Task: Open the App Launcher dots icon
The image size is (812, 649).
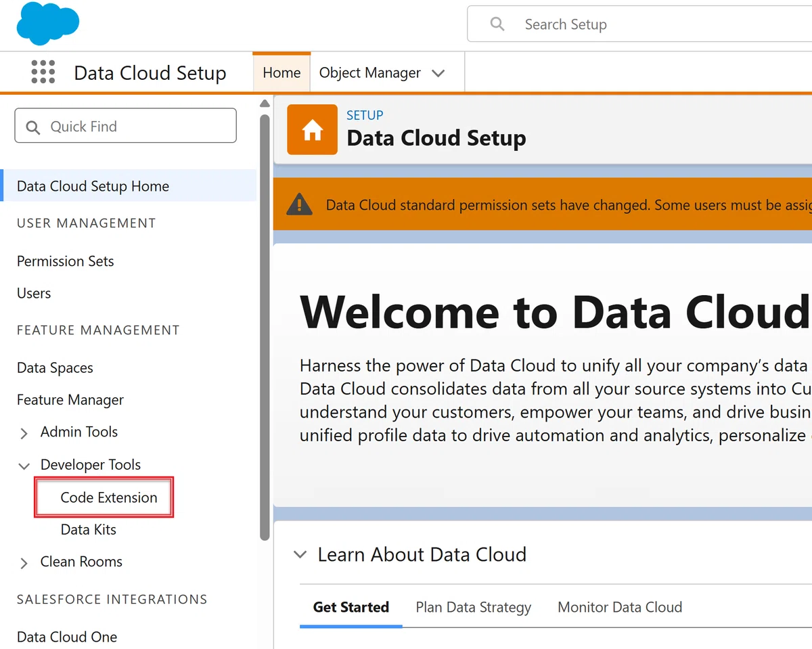Action: pos(43,72)
